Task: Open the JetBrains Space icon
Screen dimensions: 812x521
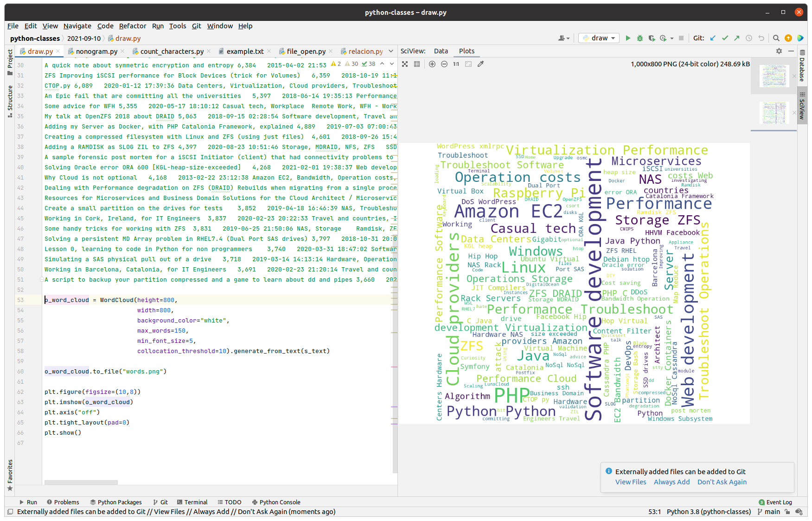Action: coord(800,38)
